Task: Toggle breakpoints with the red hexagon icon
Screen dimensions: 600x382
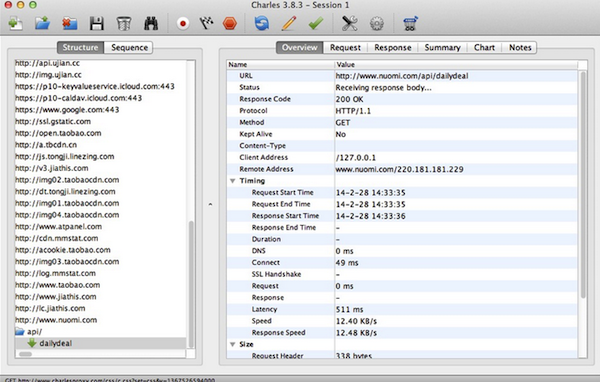Action: (230, 24)
